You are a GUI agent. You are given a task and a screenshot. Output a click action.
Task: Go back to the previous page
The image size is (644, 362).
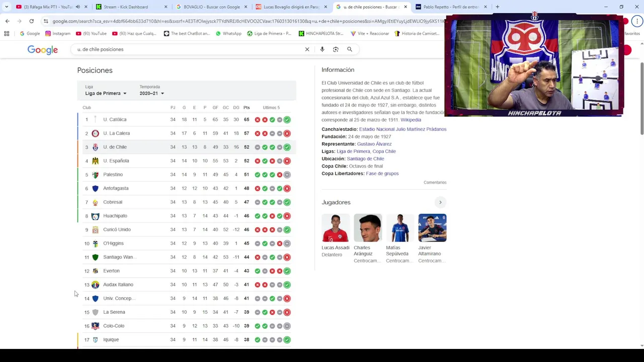pyautogui.click(x=7, y=21)
